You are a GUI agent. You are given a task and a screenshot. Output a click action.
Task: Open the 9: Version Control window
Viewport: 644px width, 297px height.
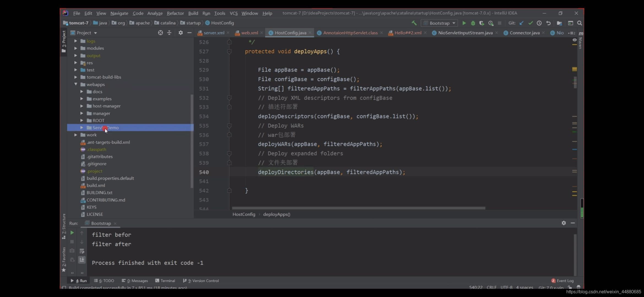(x=201, y=281)
